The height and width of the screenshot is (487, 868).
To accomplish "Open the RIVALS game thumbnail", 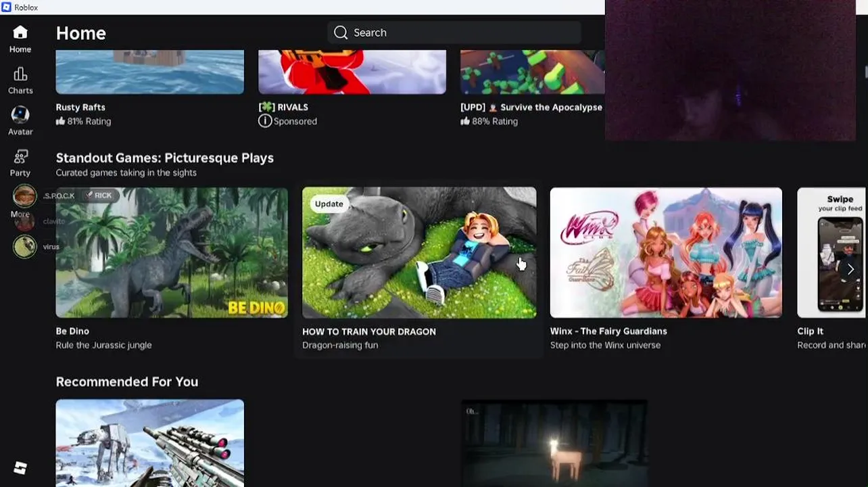I will point(352,72).
